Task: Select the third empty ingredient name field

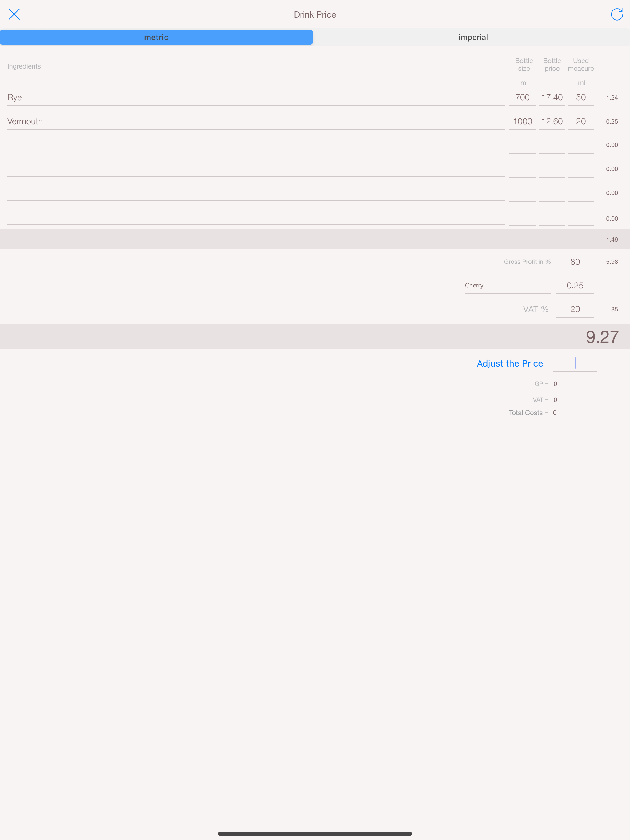Action: 256,145
